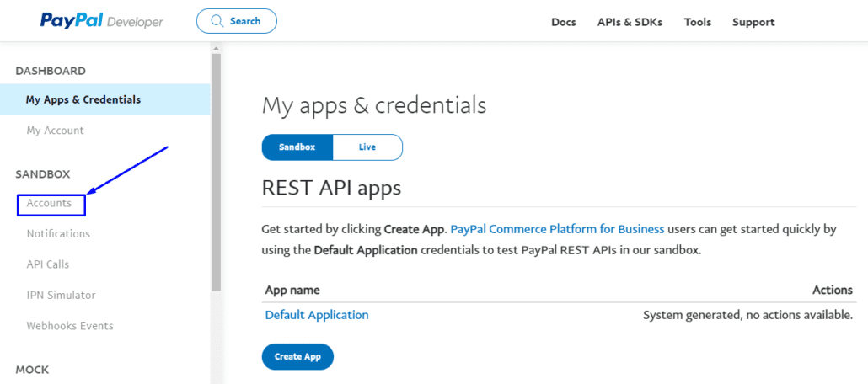Open the Webhooks Events page

70,326
